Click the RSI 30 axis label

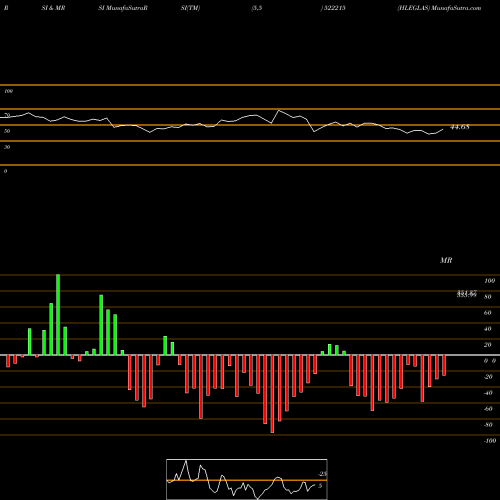pyautogui.click(x=7, y=147)
